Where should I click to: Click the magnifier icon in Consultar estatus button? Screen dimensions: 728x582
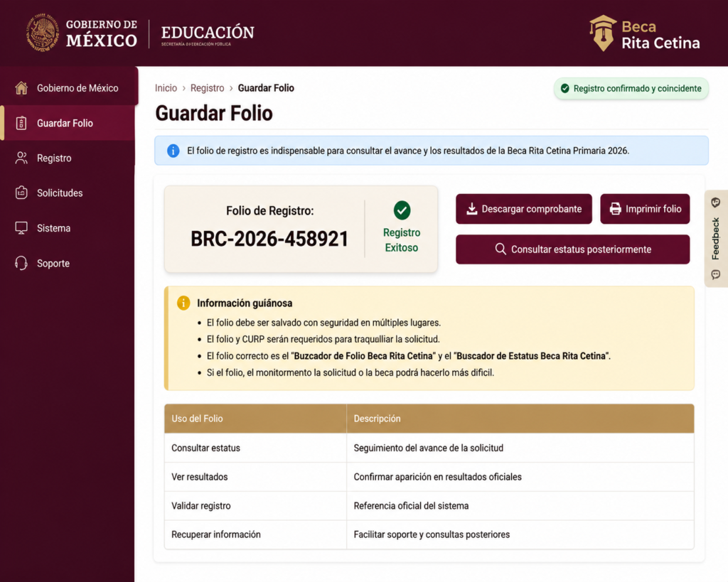coord(500,249)
